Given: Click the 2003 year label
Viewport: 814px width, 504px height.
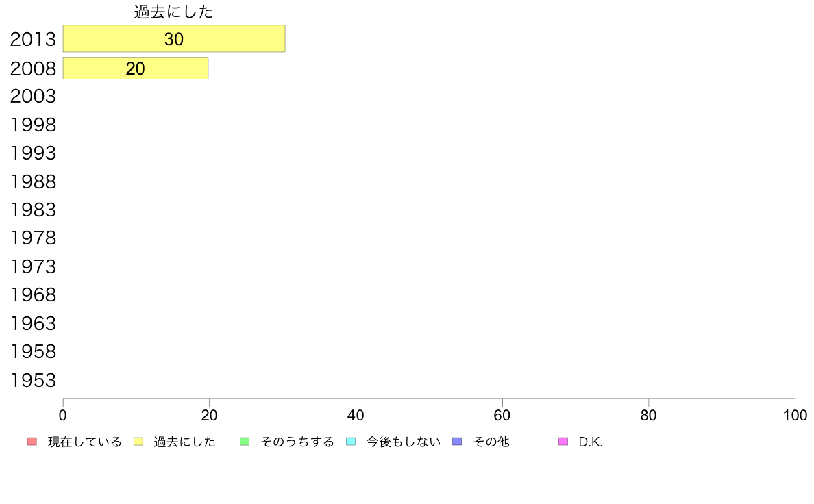Looking at the screenshot, I should coord(33,97).
